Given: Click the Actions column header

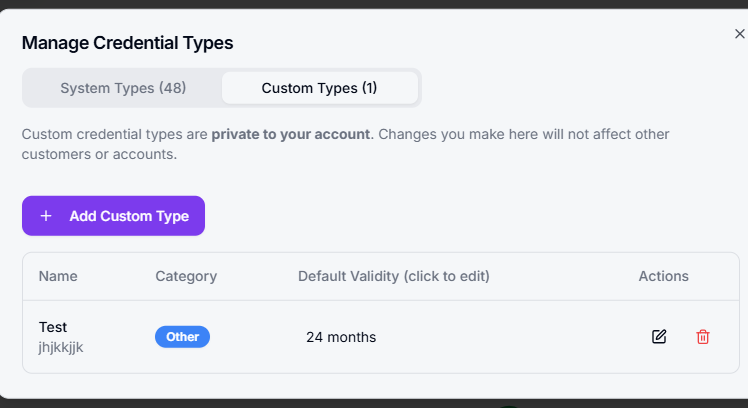Looking at the screenshot, I should 663,276.
